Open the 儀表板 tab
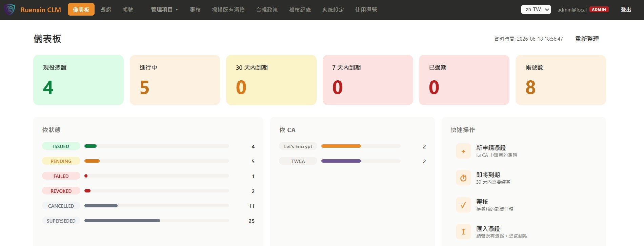644x246 pixels. (x=81, y=9)
